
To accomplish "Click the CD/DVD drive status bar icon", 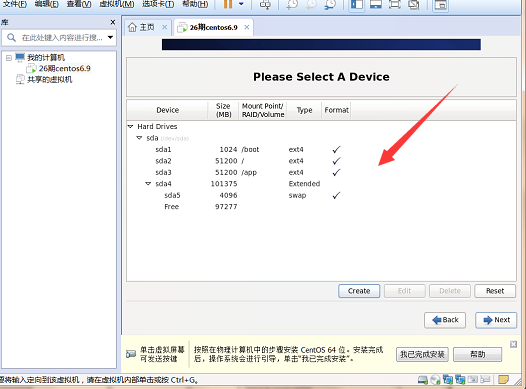I will point(435,380).
